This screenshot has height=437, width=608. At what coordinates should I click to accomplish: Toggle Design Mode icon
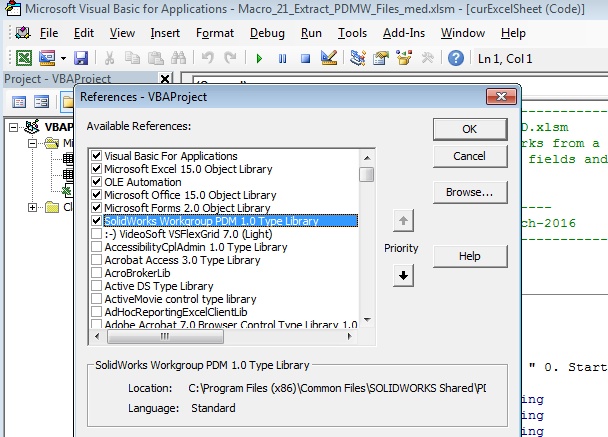(x=329, y=58)
